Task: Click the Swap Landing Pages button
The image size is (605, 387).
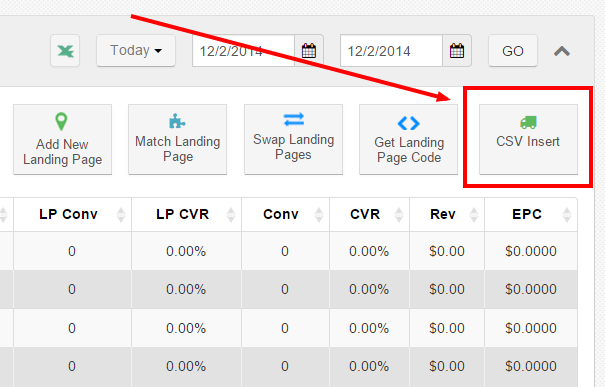Action: pos(293,139)
